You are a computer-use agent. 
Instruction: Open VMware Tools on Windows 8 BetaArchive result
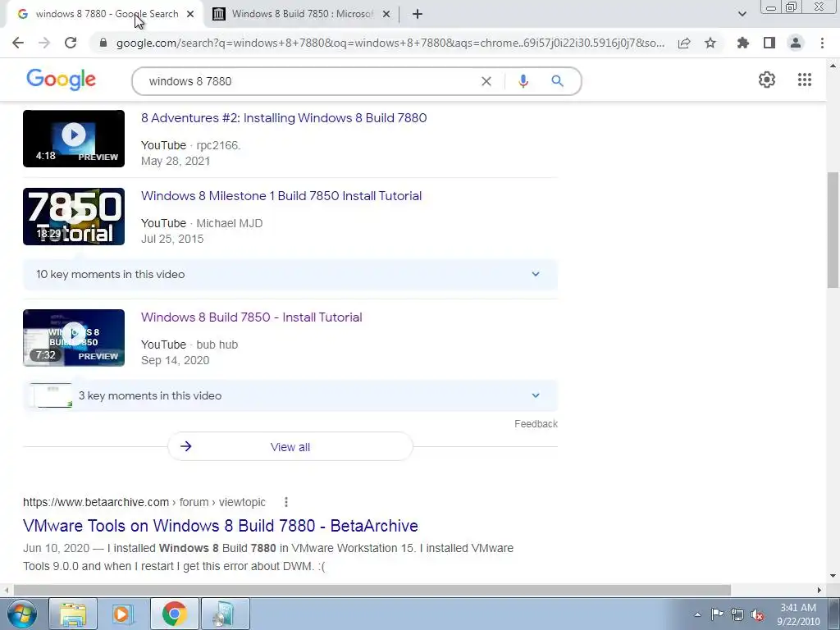(220, 526)
